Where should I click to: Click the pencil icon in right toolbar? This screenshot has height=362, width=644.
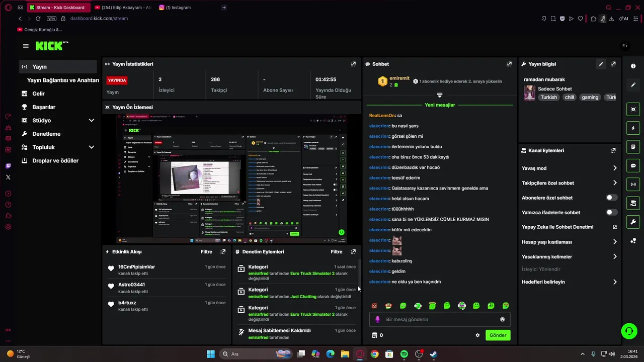coord(633,85)
